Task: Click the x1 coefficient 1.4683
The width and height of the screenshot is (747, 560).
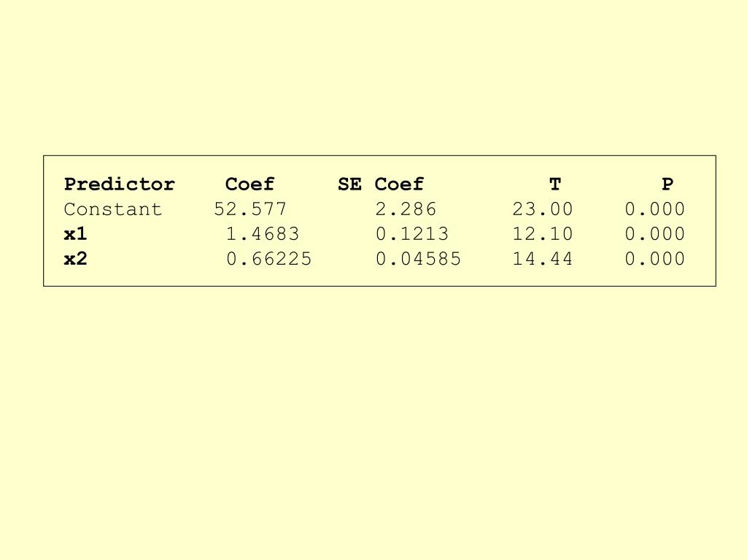Action: [263, 234]
